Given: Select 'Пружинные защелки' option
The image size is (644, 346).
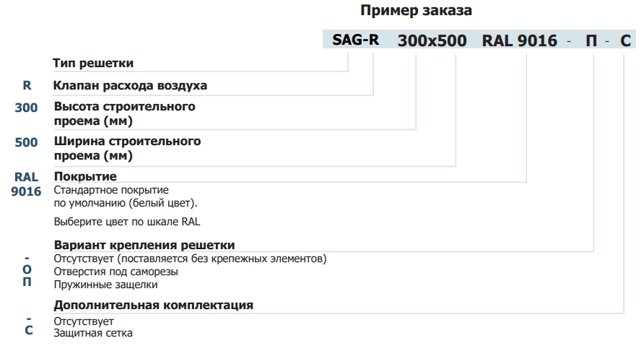Looking at the screenshot, I should tap(105, 285).
